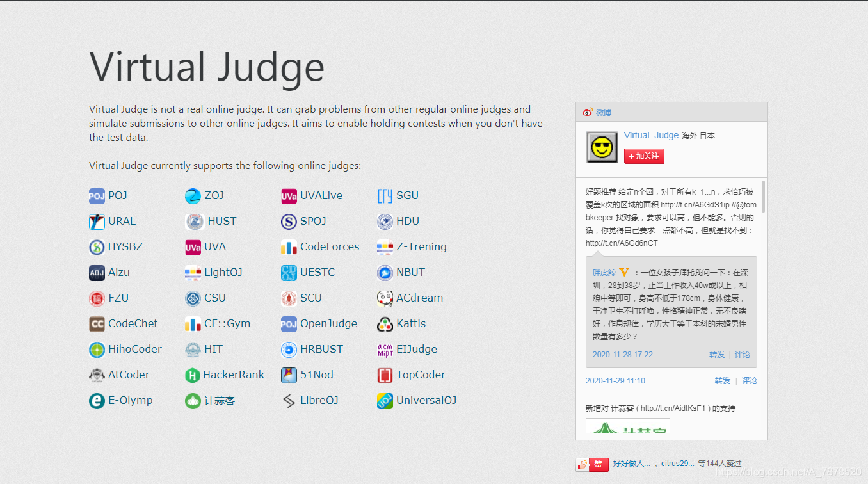Image resolution: width=868 pixels, height=484 pixels.
Task: Open the OpenJudge link
Action: coord(328,323)
